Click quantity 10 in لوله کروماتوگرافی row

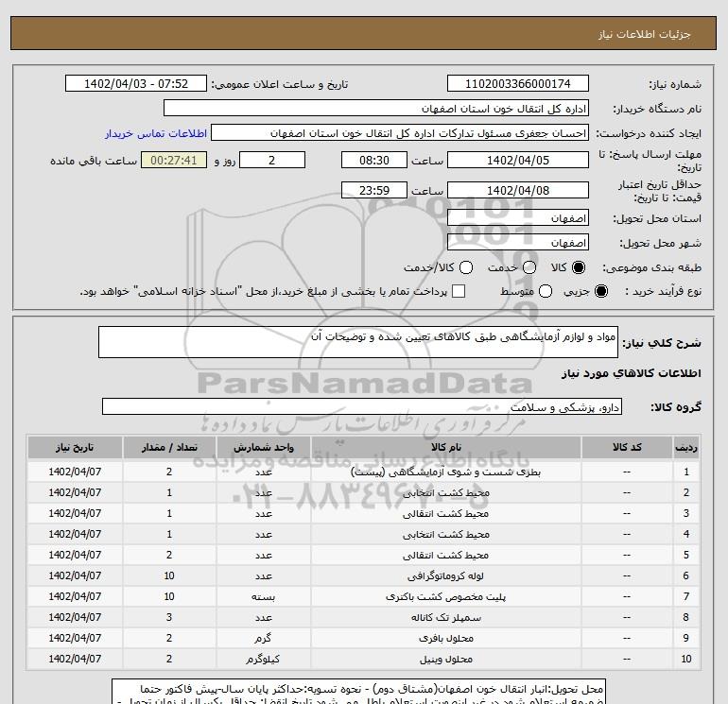pos(169,575)
